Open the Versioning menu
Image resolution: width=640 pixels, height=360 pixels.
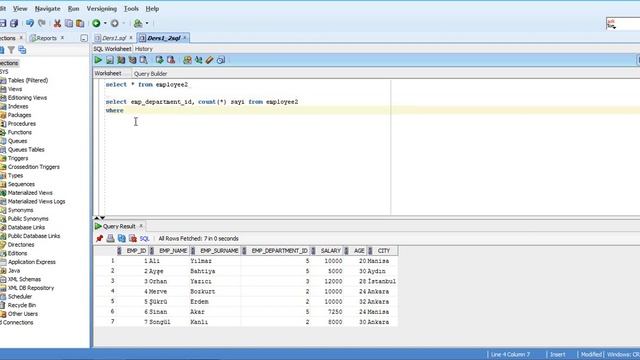102,9
